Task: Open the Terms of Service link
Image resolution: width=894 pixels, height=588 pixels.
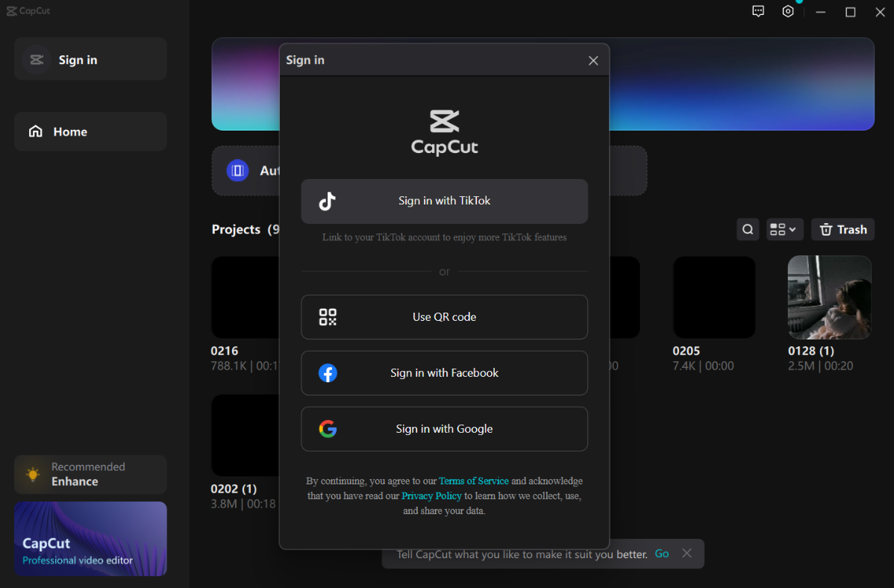Action: point(474,481)
